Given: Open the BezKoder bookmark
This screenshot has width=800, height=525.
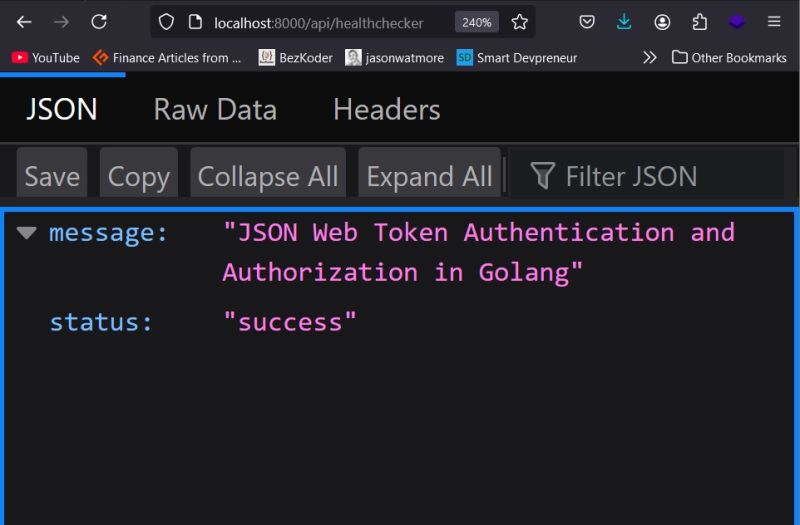Looking at the screenshot, I should [295, 58].
